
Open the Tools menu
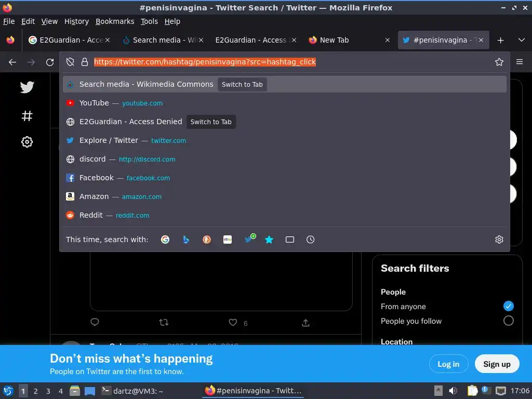pyautogui.click(x=149, y=21)
